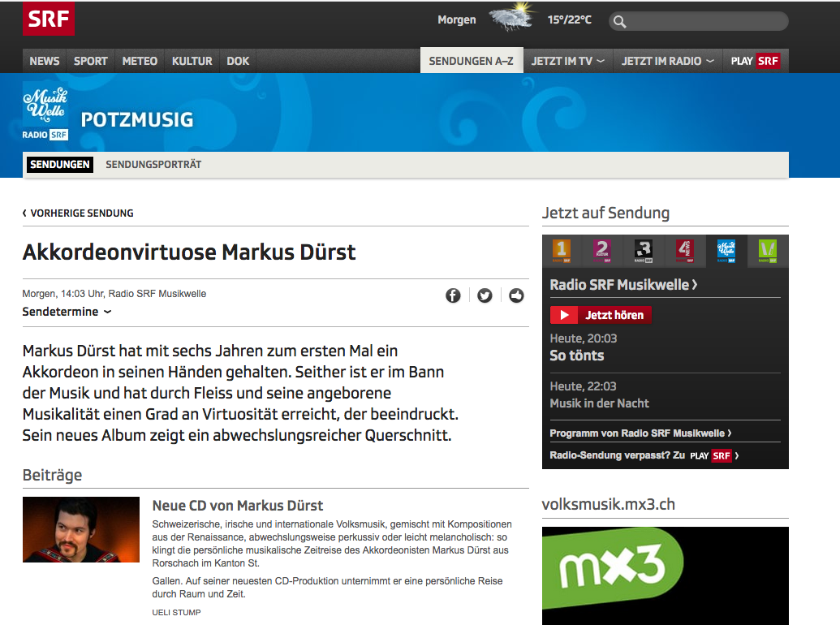Open Musik in der Nacht programme entry
The image size is (840, 625).
(x=600, y=403)
